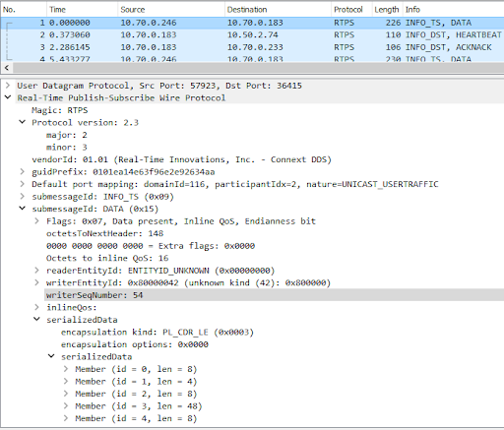Collapse the inner serializedData node
Image resolution: width=504 pixels, height=430 pixels.
click(51, 356)
